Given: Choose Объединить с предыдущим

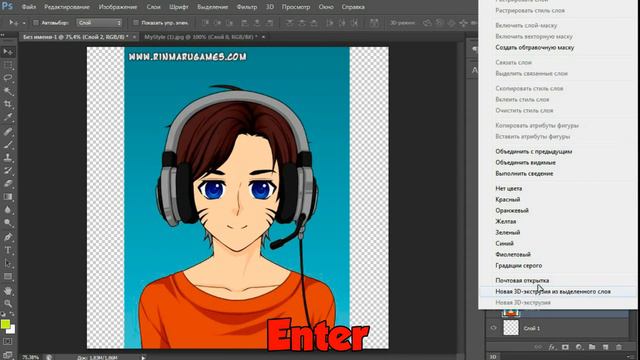Looking at the screenshot, I should point(533,151).
